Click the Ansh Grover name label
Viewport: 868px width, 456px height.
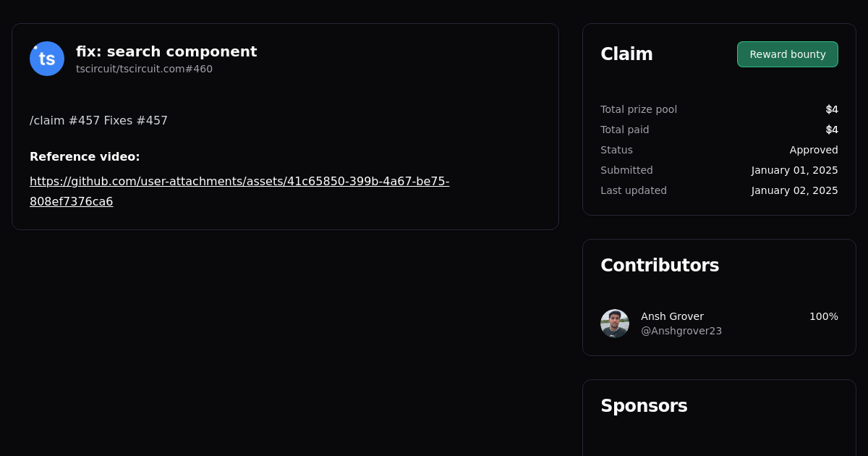click(x=672, y=316)
